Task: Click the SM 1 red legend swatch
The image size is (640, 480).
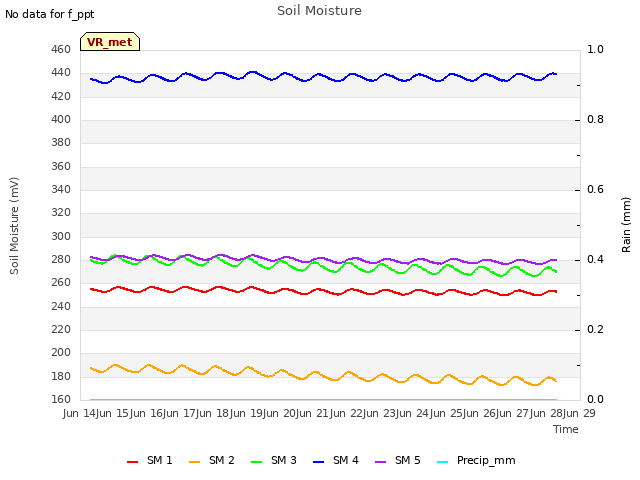Action: (132, 462)
